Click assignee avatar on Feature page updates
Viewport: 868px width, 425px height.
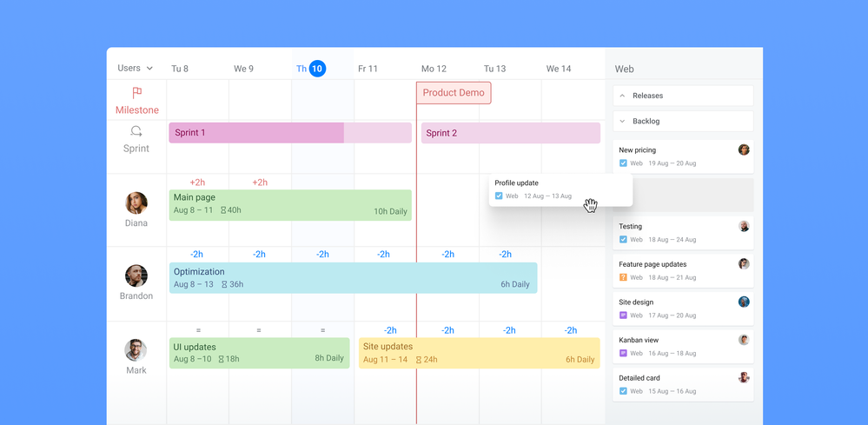[744, 264]
